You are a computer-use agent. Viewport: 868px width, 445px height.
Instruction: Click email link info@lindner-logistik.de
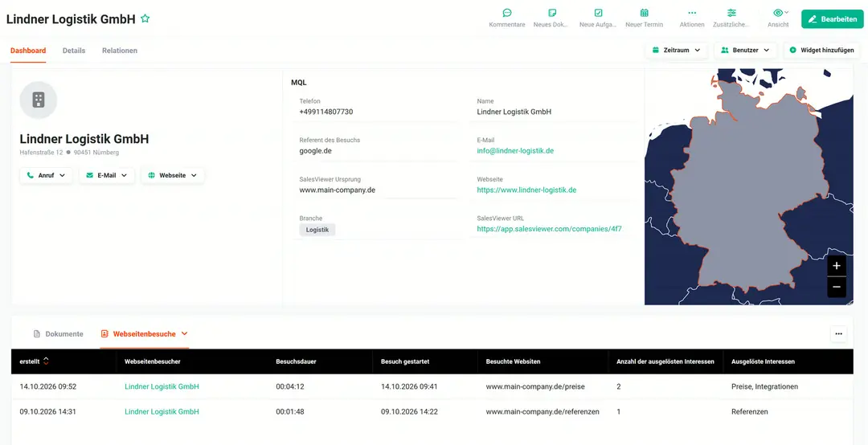click(515, 150)
